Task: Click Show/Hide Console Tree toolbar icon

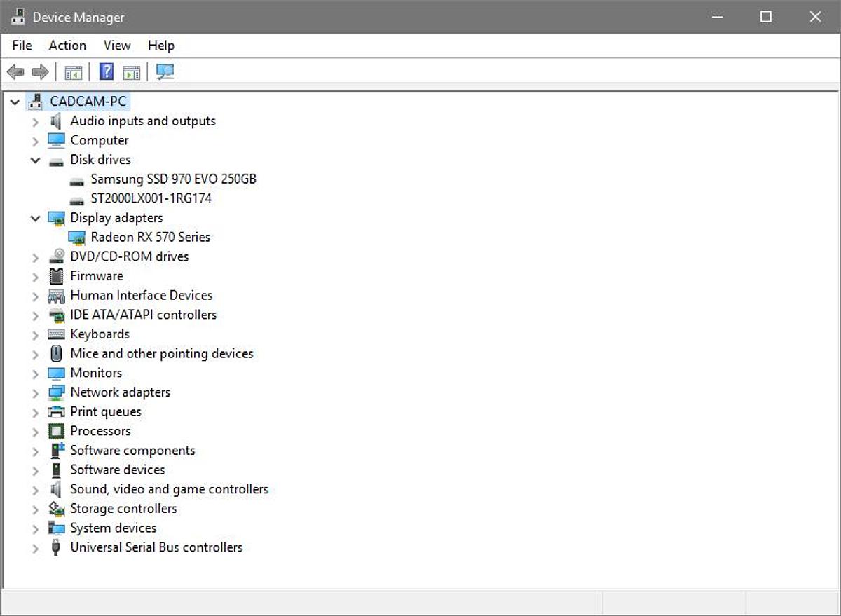Action: coord(73,71)
